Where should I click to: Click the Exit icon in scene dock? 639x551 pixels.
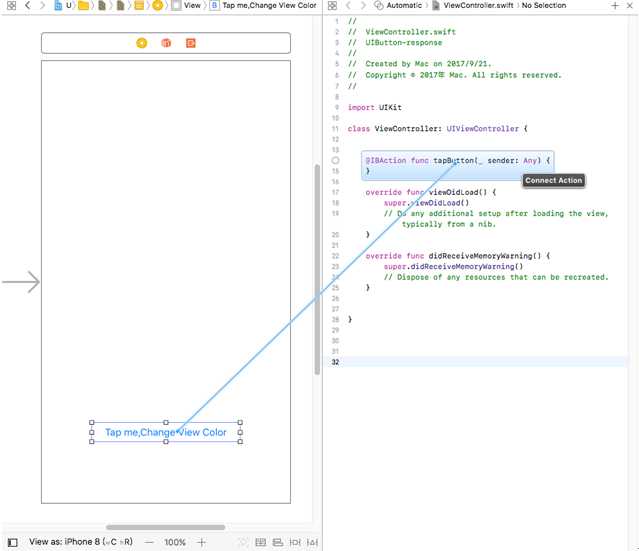pyautogui.click(x=191, y=43)
